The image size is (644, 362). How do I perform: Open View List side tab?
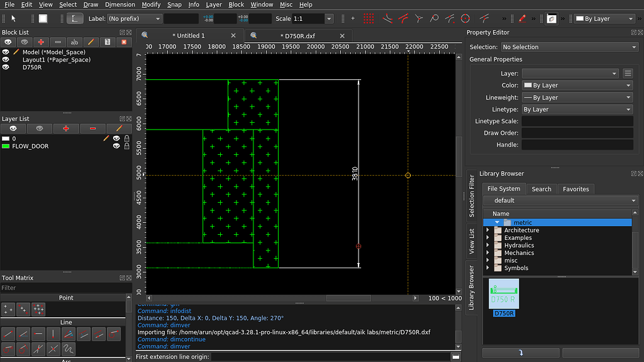click(472, 242)
